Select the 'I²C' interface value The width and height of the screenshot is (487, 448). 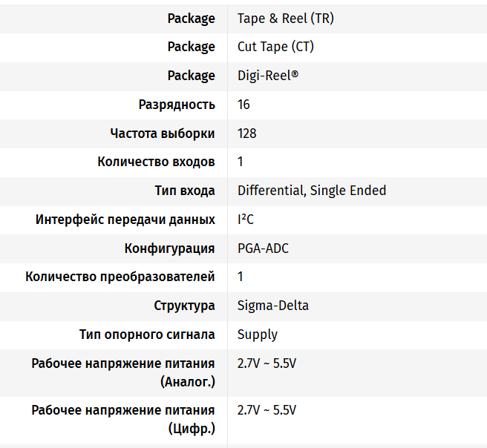coord(246,220)
